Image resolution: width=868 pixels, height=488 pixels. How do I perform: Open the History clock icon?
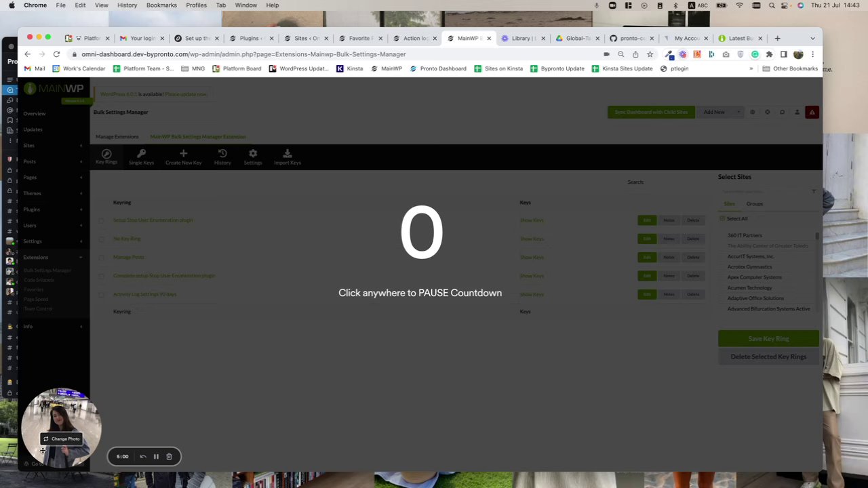pos(222,154)
